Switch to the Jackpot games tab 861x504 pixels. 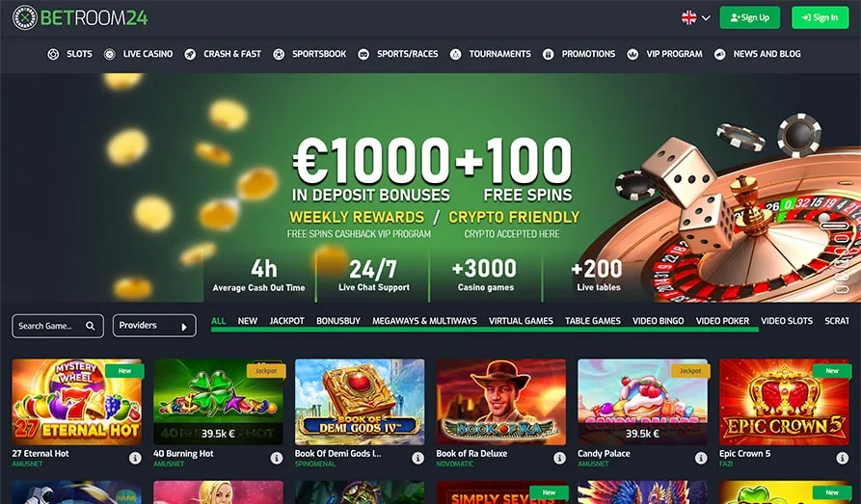tap(286, 321)
